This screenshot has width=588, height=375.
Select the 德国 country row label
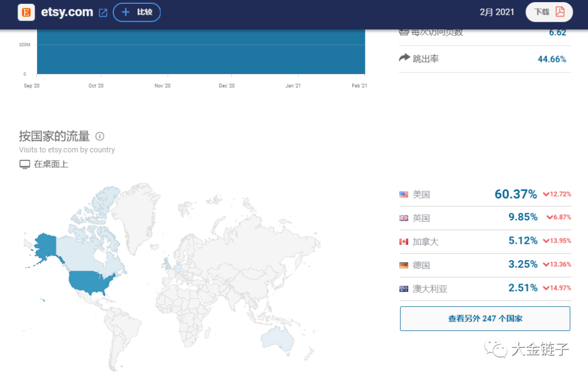click(421, 265)
